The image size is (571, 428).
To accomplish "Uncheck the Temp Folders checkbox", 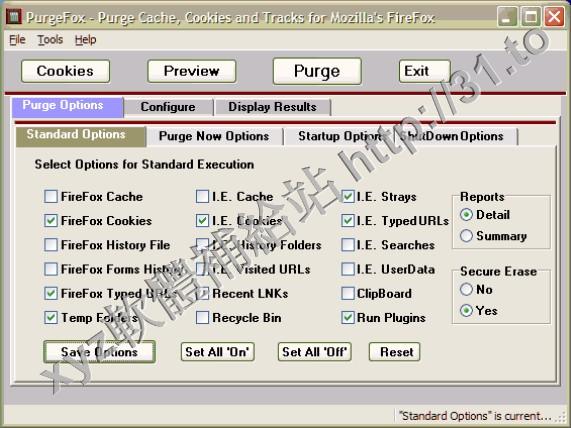I will click(x=51, y=318).
